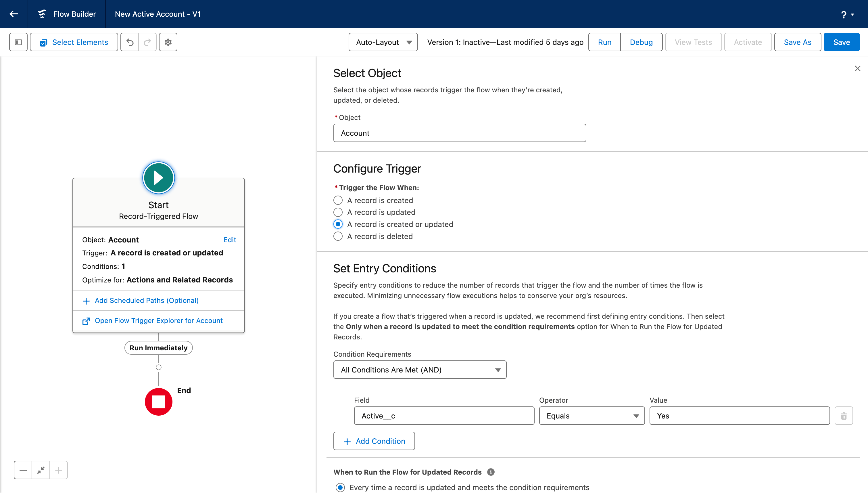Image resolution: width=868 pixels, height=493 pixels.
Task: Open flow settings gear icon
Action: (x=168, y=42)
